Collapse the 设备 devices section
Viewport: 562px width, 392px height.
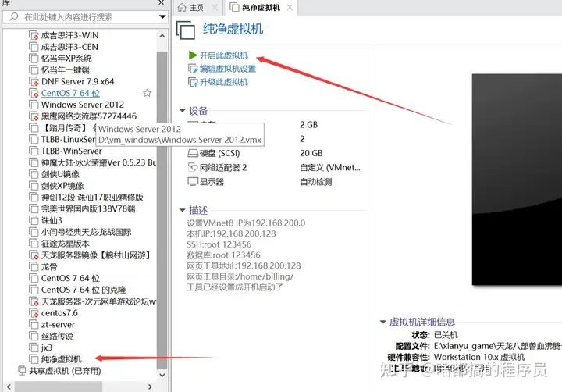183,111
